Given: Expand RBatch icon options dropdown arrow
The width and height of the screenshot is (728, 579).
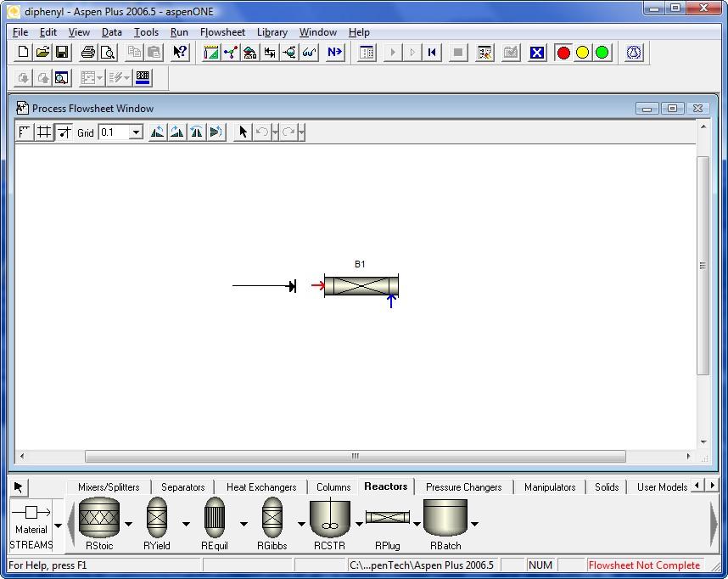Looking at the screenshot, I should [x=474, y=524].
